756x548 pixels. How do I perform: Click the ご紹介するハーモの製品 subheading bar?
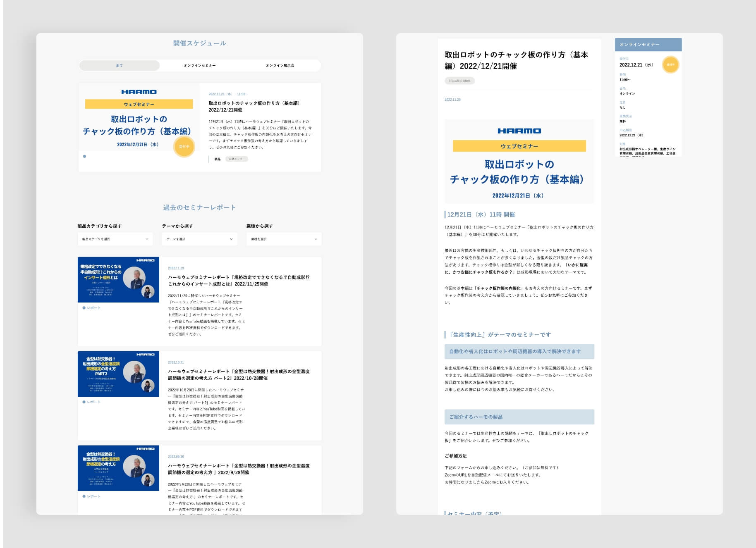pos(519,417)
